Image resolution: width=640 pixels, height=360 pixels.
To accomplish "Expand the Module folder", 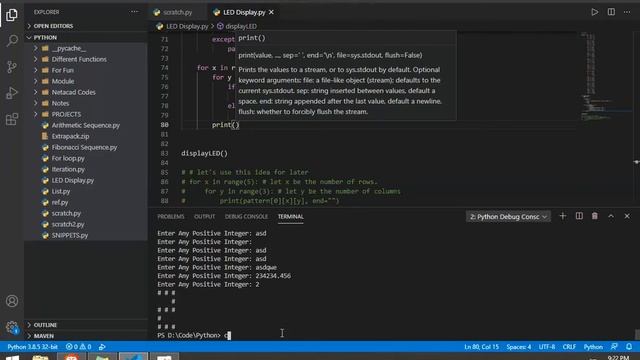I will (86, 81).
